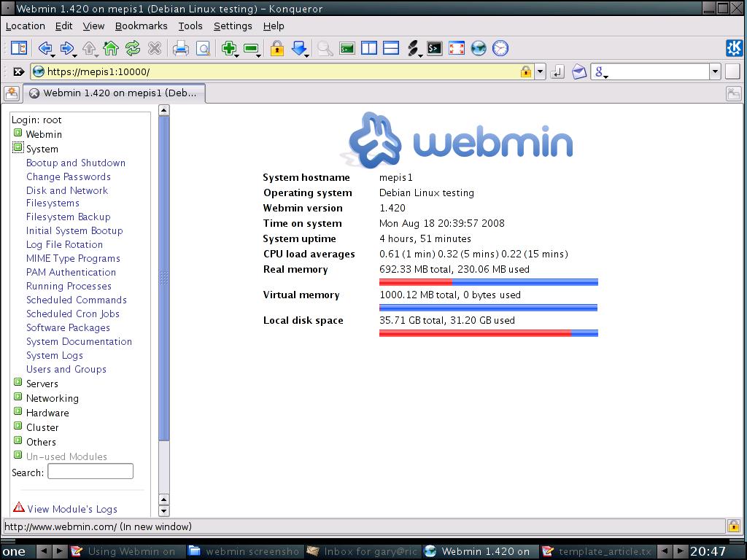
Task: Clear the location bar with black X icon
Action: [18, 72]
